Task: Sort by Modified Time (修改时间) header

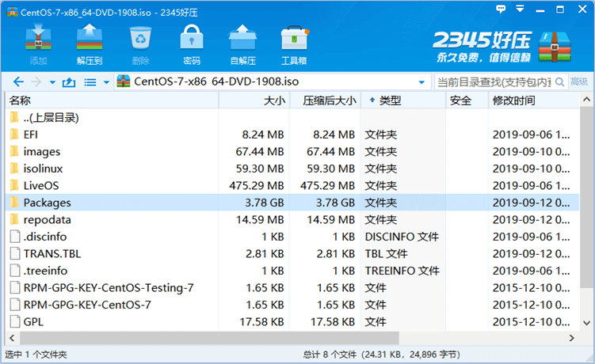Action: click(533, 100)
